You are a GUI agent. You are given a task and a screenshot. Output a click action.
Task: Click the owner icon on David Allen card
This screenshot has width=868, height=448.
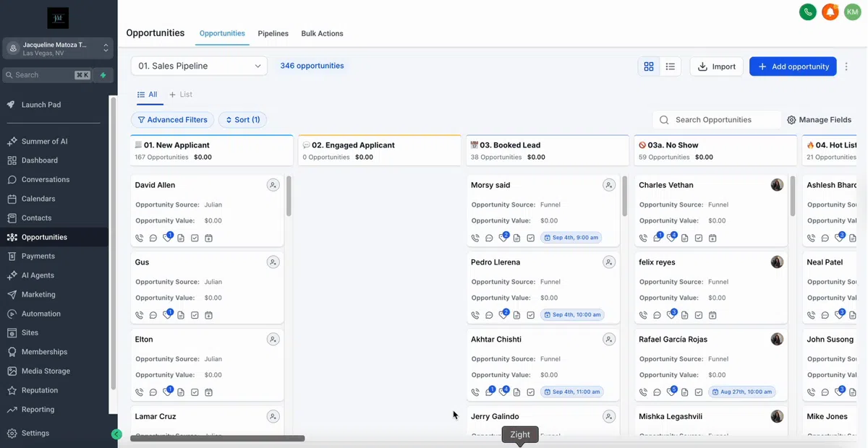pyautogui.click(x=273, y=185)
